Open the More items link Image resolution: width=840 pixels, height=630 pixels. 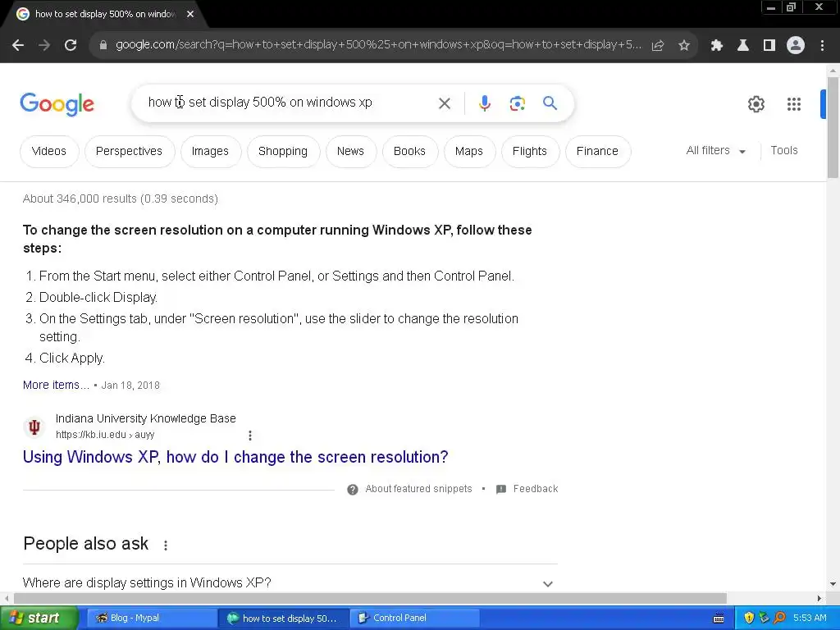click(56, 386)
